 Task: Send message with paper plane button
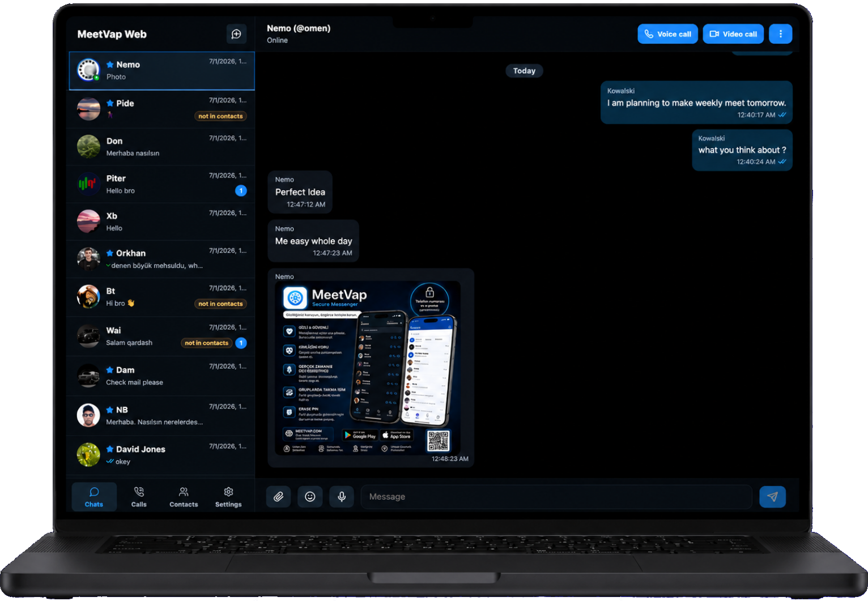click(772, 497)
